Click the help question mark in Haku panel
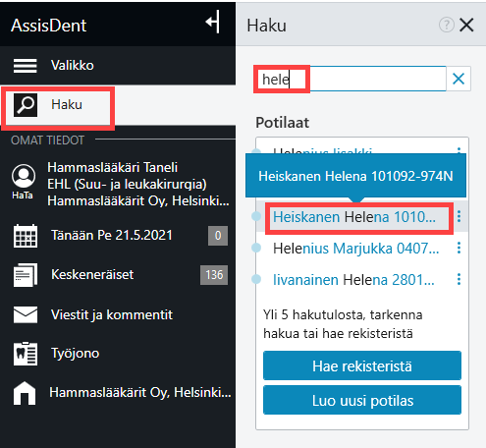This screenshot has width=486, height=448. point(447,25)
